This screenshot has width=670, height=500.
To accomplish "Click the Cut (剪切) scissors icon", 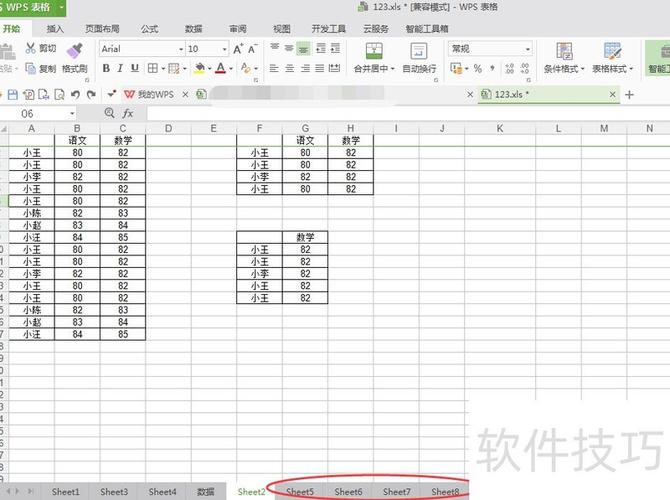I will point(30,48).
